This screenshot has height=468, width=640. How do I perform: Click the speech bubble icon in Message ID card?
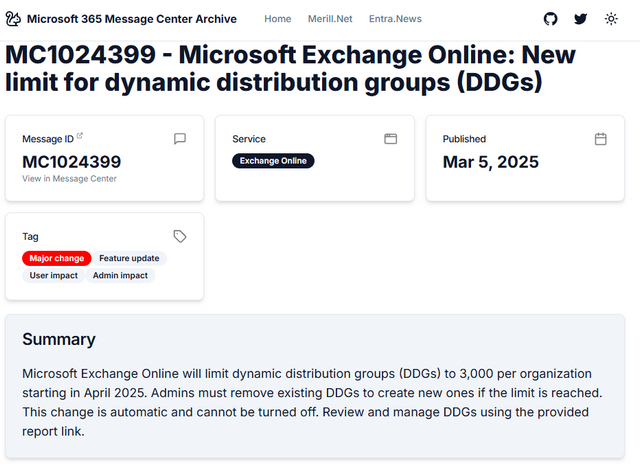pos(180,139)
